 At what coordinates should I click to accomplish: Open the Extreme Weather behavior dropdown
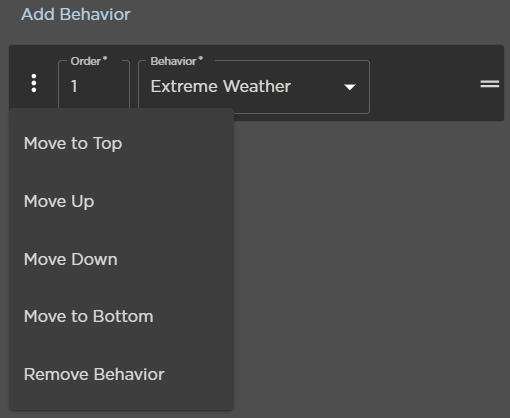pyautogui.click(x=254, y=87)
